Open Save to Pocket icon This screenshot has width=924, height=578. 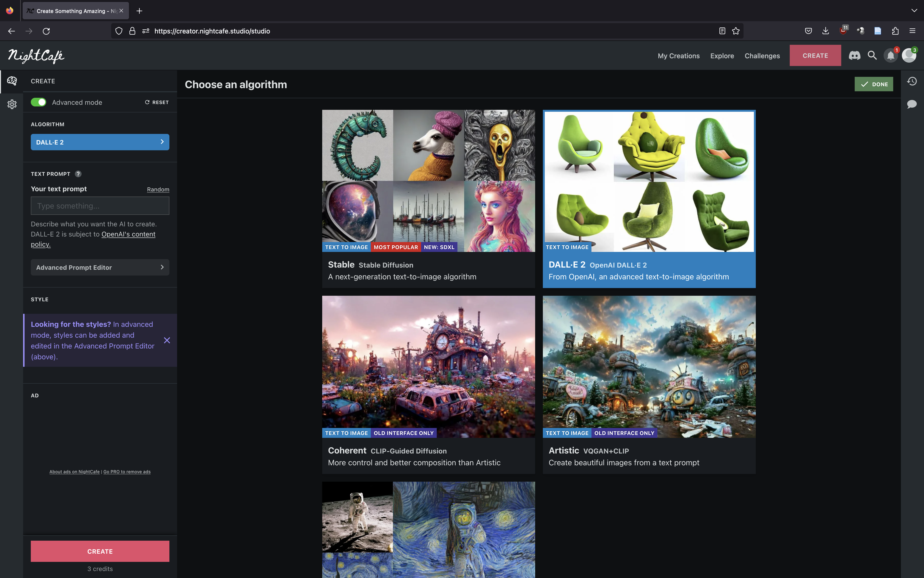[x=808, y=31]
